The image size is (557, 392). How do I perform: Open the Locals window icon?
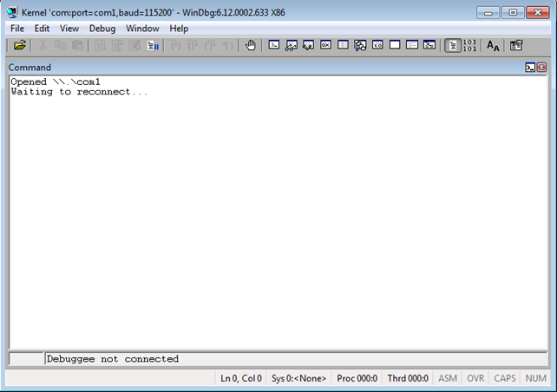[x=308, y=46]
